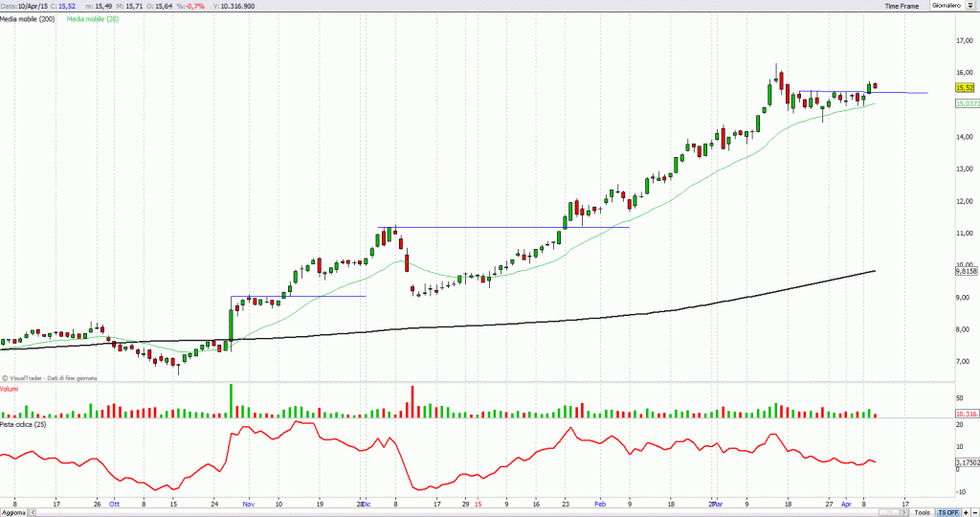Select the Media mobile (200) indicator label
Viewport: 980px width, 517px height.
[x=29, y=19]
